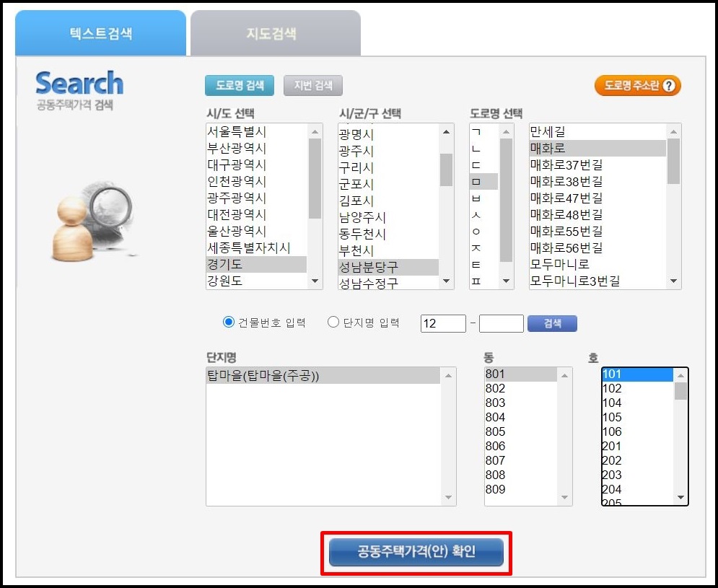Click the 시/도 list scrollbar thumb

click(315, 179)
